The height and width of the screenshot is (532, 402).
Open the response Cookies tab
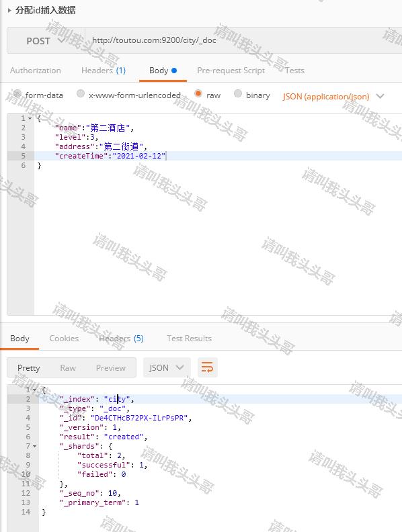point(64,339)
